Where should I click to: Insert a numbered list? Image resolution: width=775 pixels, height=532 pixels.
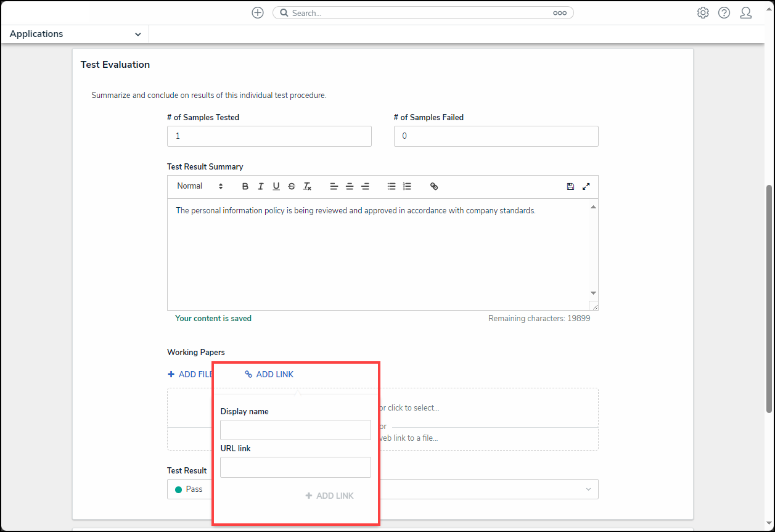pyautogui.click(x=407, y=186)
